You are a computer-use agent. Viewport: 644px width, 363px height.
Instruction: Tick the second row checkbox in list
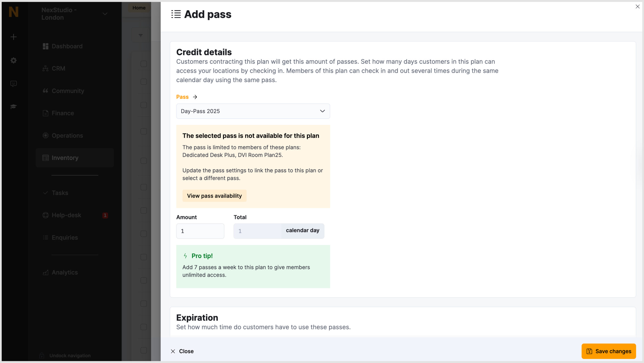[144, 82]
